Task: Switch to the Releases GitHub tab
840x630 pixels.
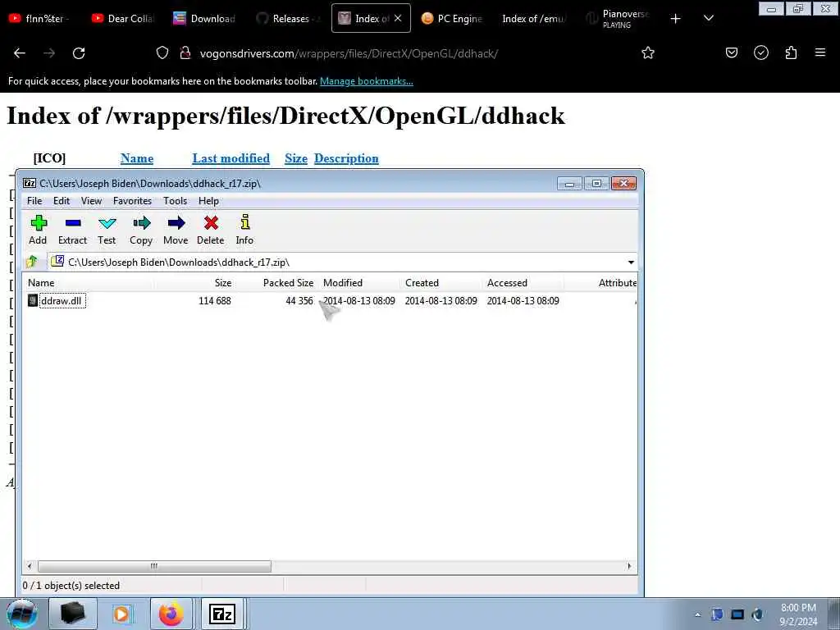Action: (288, 18)
